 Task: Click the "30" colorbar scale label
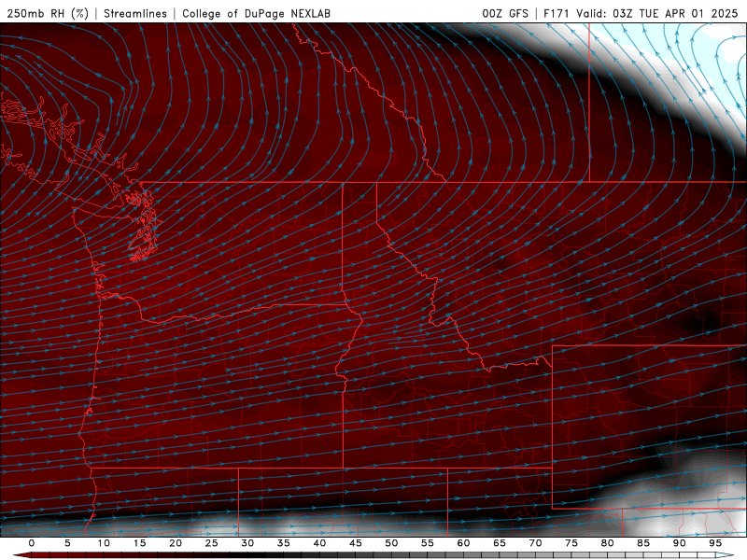[x=247, y=543]
